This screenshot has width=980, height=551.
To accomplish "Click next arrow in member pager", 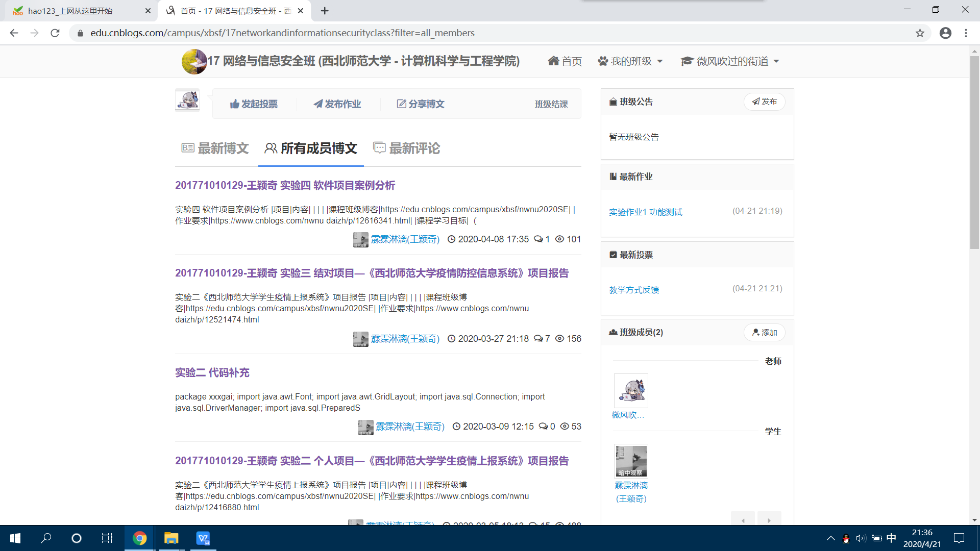I will [x=769, y=519].
